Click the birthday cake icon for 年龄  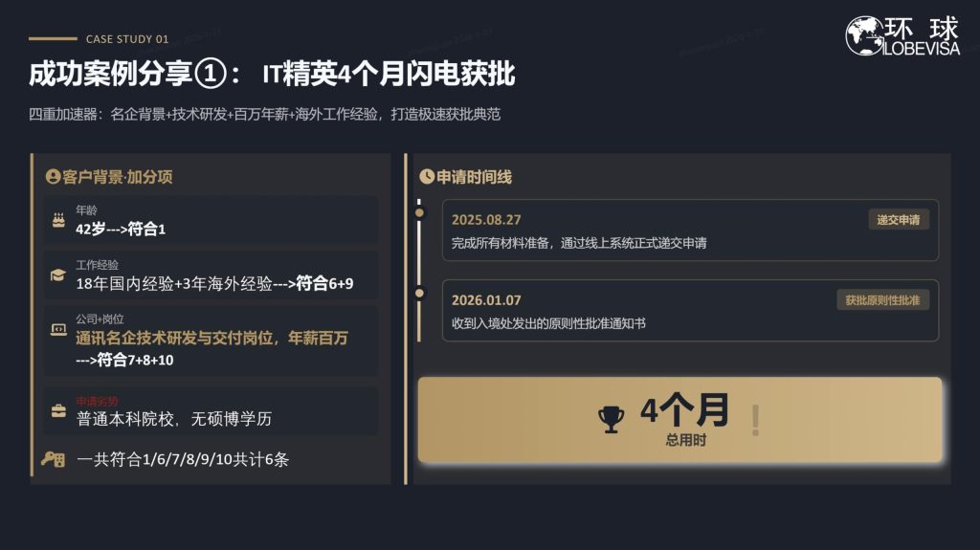pos(58,220)
